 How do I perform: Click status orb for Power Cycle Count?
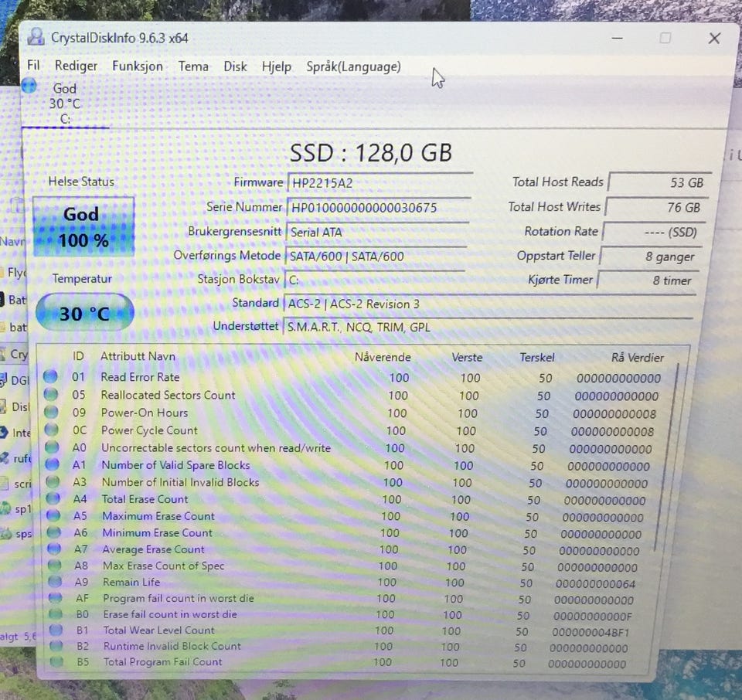(52, 430)
